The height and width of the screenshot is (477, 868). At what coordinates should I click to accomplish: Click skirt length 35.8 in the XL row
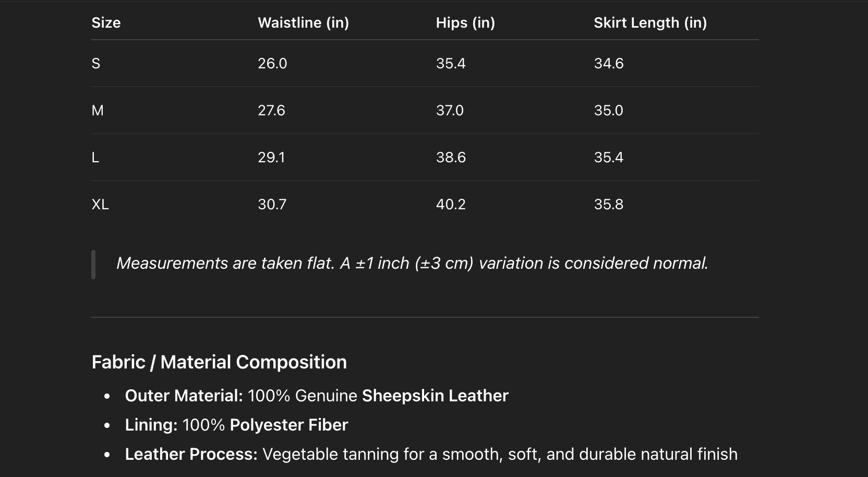[x=609, y=204]
